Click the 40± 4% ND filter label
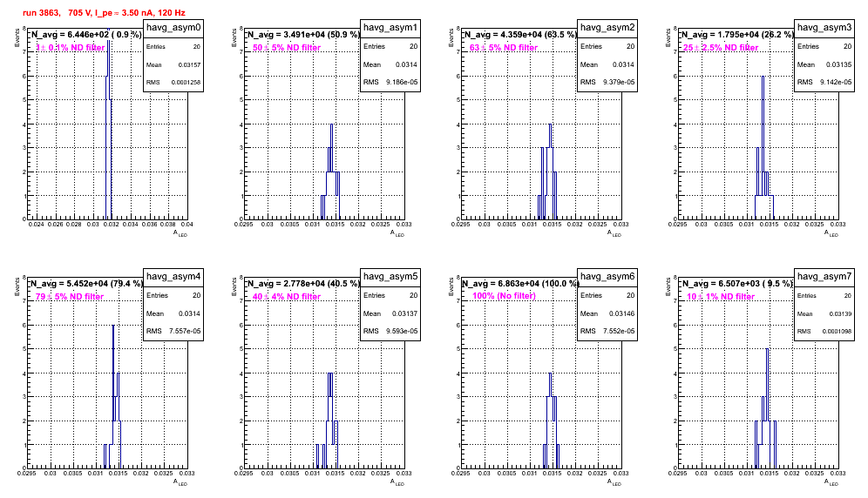 287,297
